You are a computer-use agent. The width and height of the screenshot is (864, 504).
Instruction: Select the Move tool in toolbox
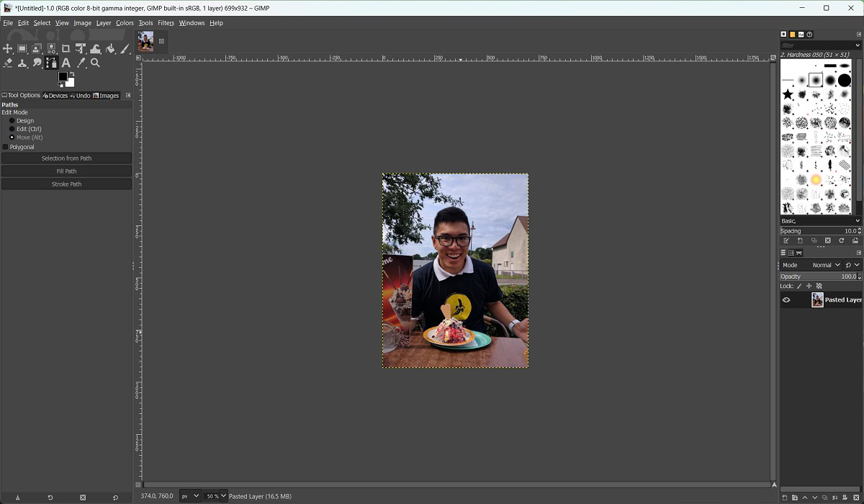tap(8, 49)
